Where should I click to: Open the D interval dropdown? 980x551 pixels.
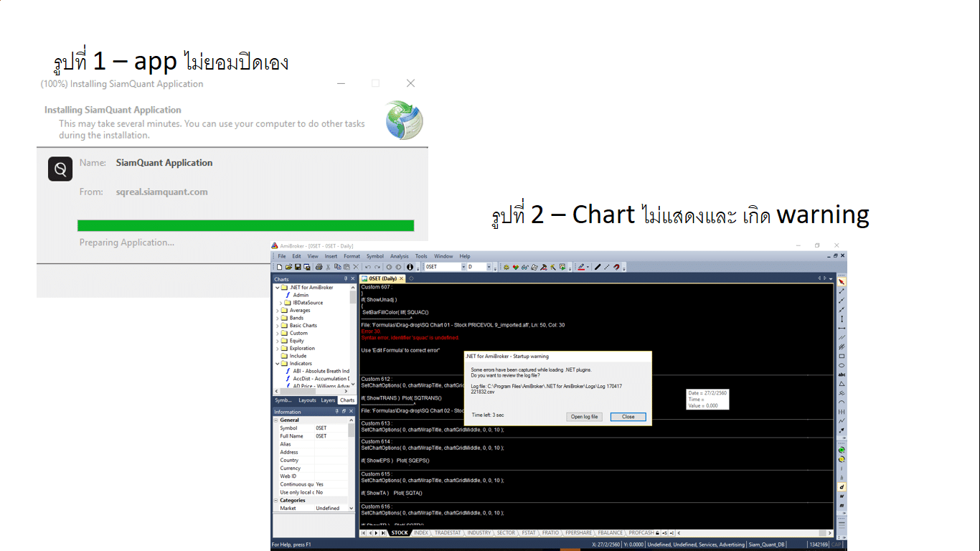click(489, 267)
